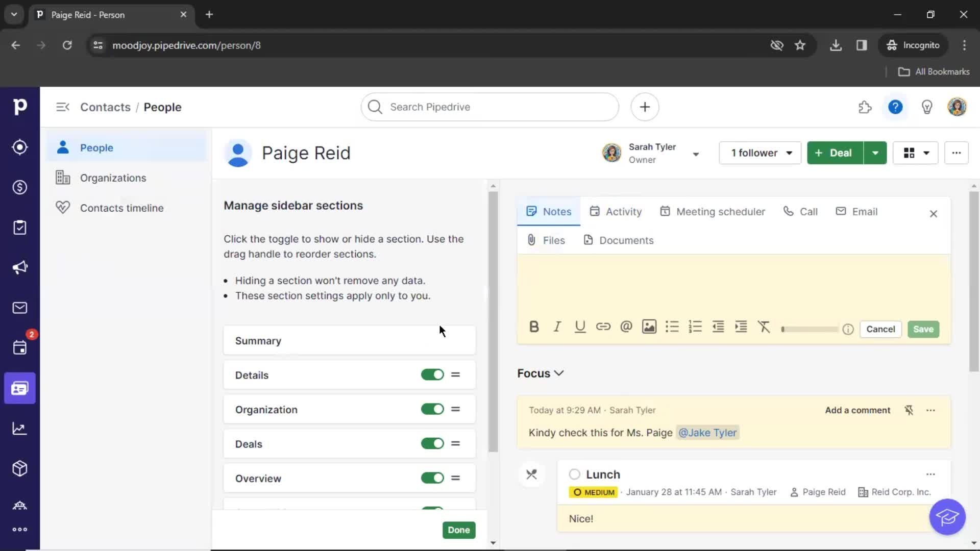Viewport: 980px width, 551px height.
Task: Expand the Focus section chevron
Action: click(x=559, y=373)
